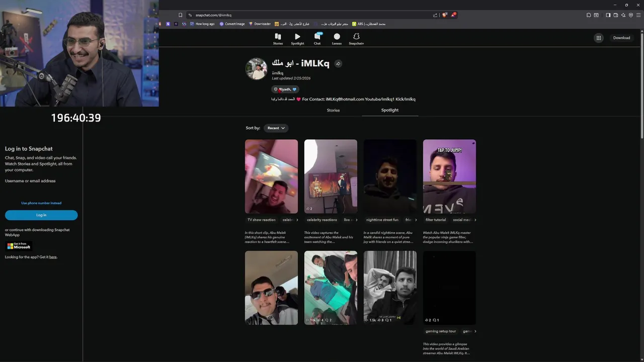
Task: Expand tags arrow next to 'gaming setup tour'
Action: click(x=475, y=331)
